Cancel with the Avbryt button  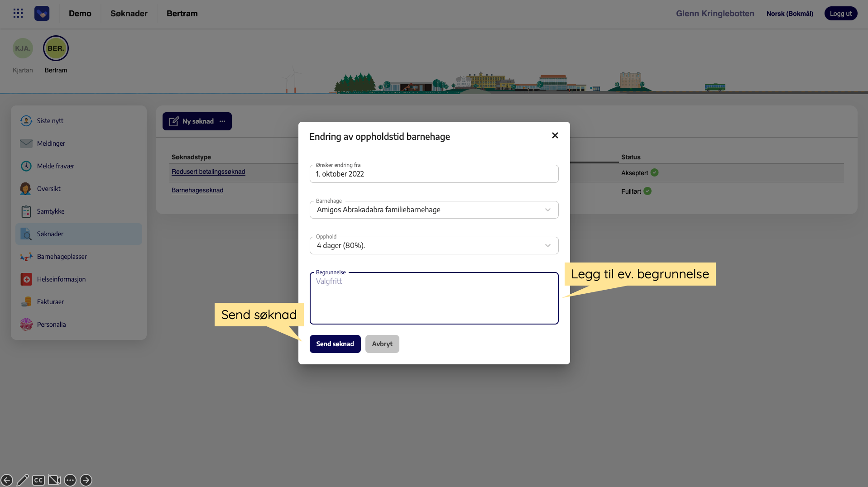pyautogui.click(x=382, y=344)
